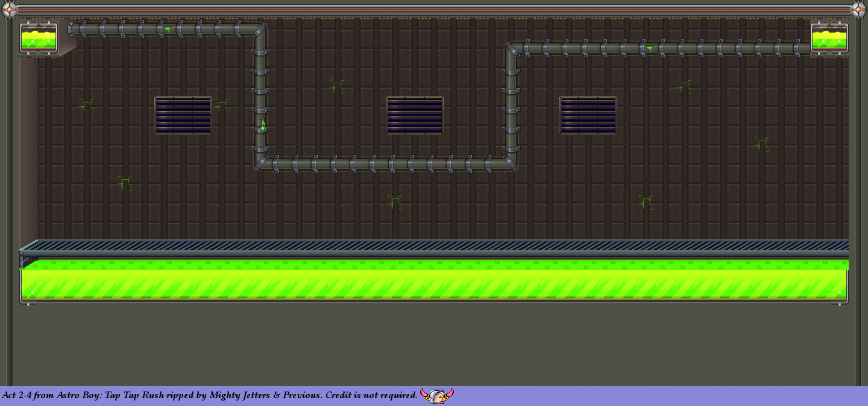This screenshot has height=406, width=868.
Task: Click the rightmost ventilation grate on the wall
Action: (588, 115)
